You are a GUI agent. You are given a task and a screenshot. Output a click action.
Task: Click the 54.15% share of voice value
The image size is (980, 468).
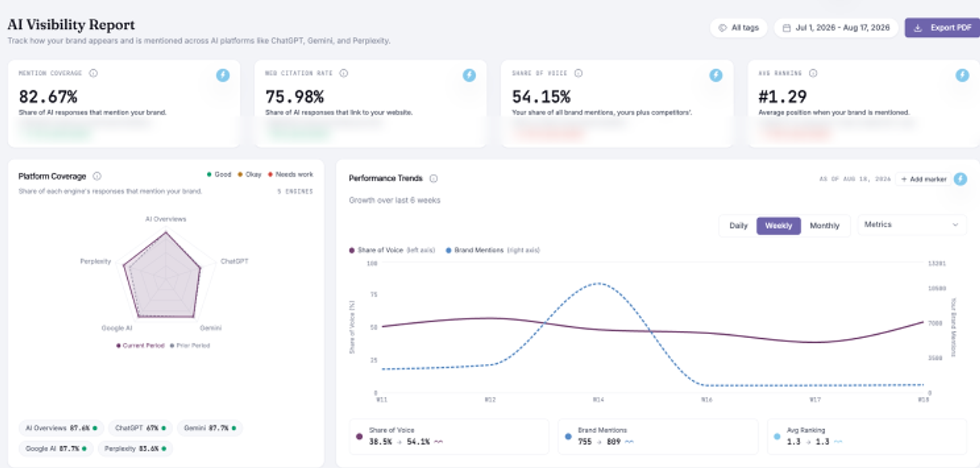coord(541,97)
